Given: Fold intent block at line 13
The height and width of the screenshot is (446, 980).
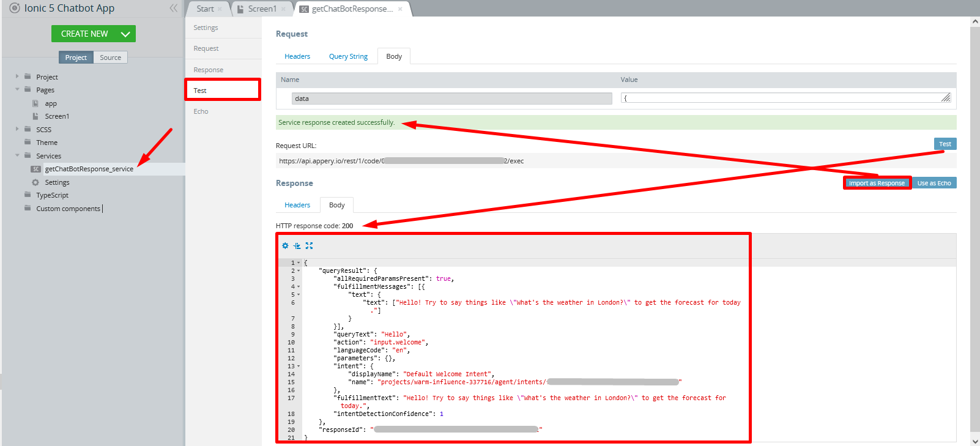Looking at the screenshot, I should (299, 366).
